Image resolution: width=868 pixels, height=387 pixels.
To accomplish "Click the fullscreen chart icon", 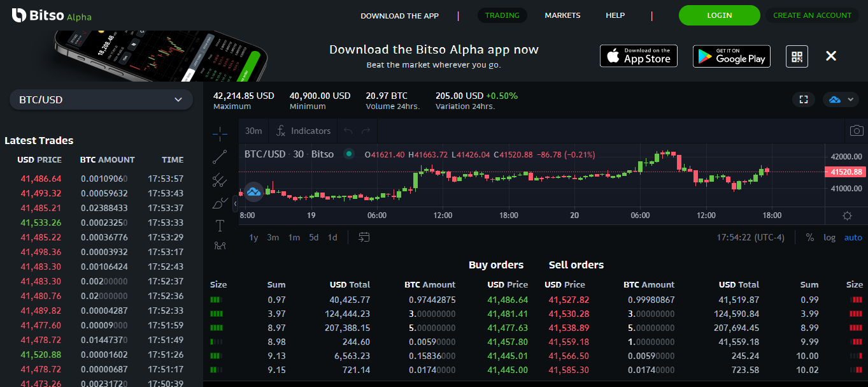I will [x=804, y=99].
